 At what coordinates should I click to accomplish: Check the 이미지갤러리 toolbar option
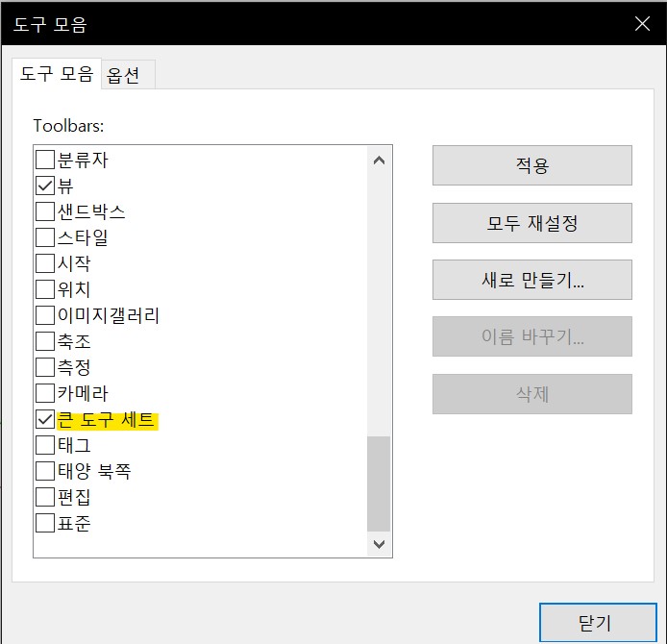click(x=45, y=315)
